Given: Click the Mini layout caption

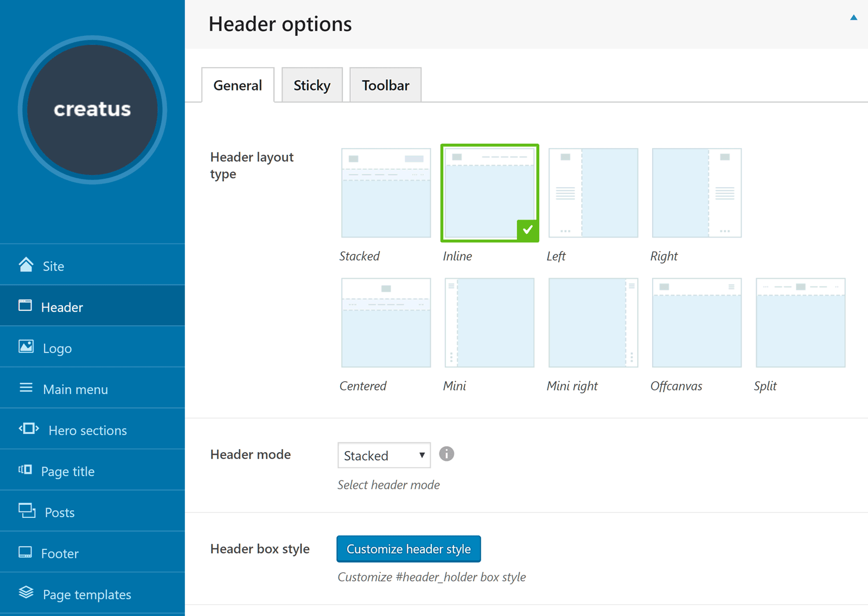Looking at the screenshot, I should [x=455, y=386].
